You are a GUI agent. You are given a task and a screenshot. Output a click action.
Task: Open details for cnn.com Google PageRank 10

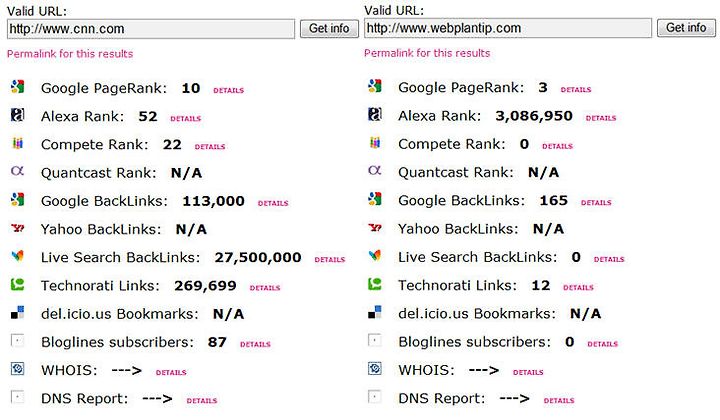point(228,90)
